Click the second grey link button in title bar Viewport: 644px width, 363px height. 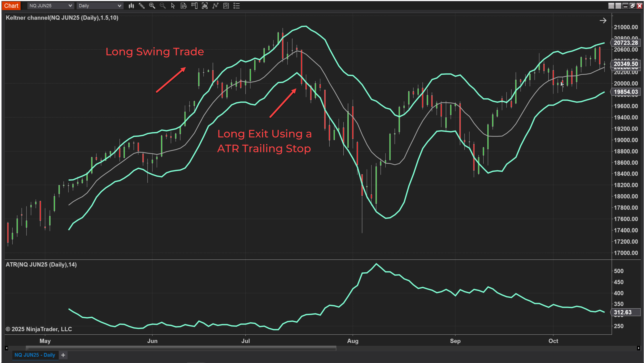[618, 6]
